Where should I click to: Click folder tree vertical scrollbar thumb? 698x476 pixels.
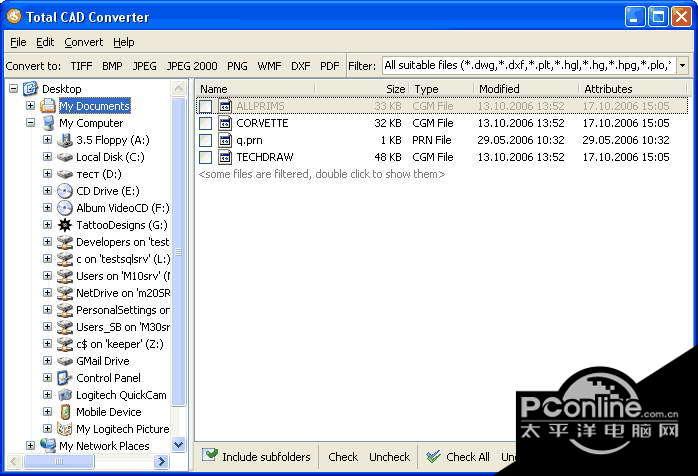[x=179, y=252]
